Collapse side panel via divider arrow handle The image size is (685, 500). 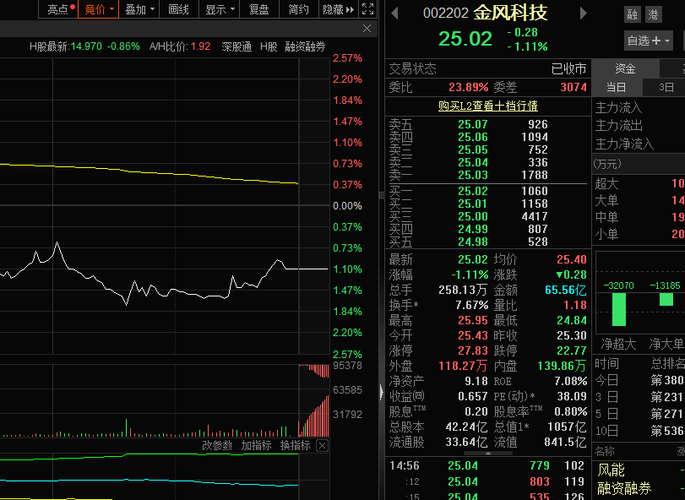pyautogui.click(x=381, y=392)
